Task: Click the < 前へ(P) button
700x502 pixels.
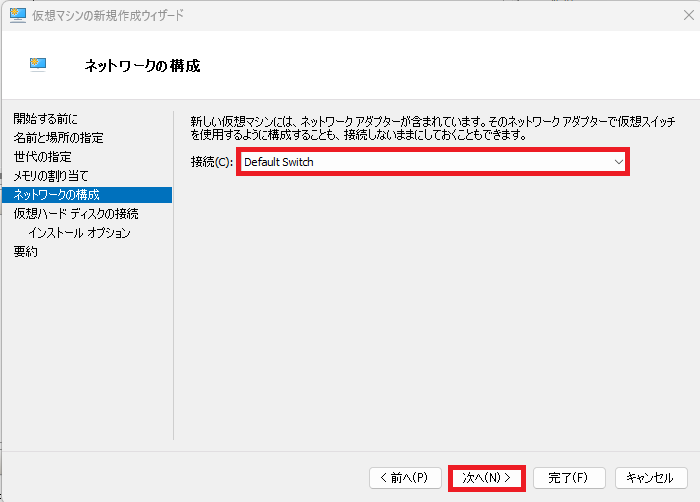Action: pos(405,478)
